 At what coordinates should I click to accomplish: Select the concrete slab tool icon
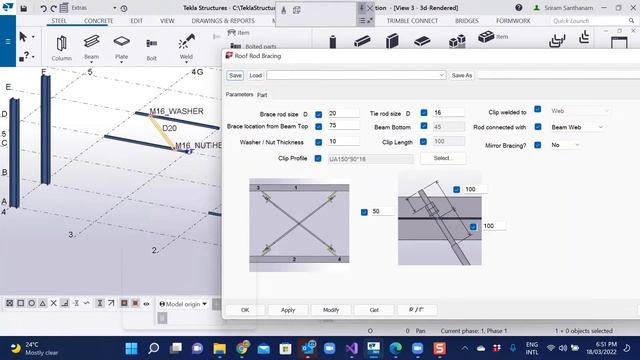[422, 41]
